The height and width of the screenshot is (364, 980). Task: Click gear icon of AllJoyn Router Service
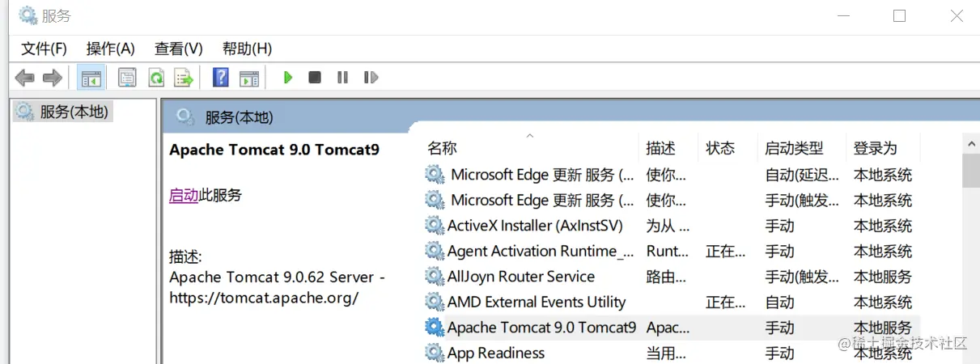pos(435,277)
